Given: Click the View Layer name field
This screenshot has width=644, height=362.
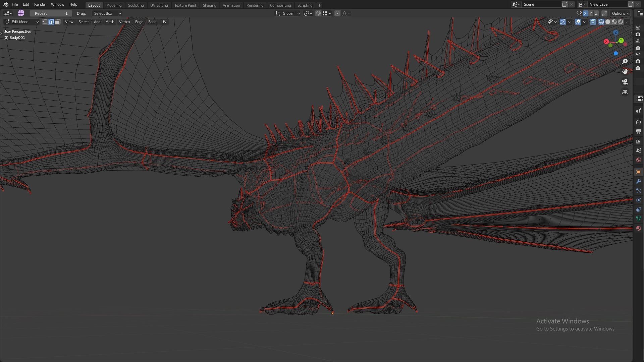Looking at the screenshot, I should pos(608,4).
